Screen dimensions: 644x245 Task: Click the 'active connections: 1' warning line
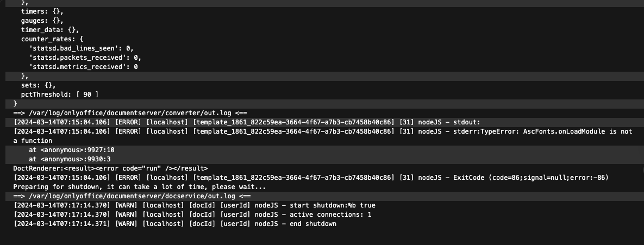(192, 215)
